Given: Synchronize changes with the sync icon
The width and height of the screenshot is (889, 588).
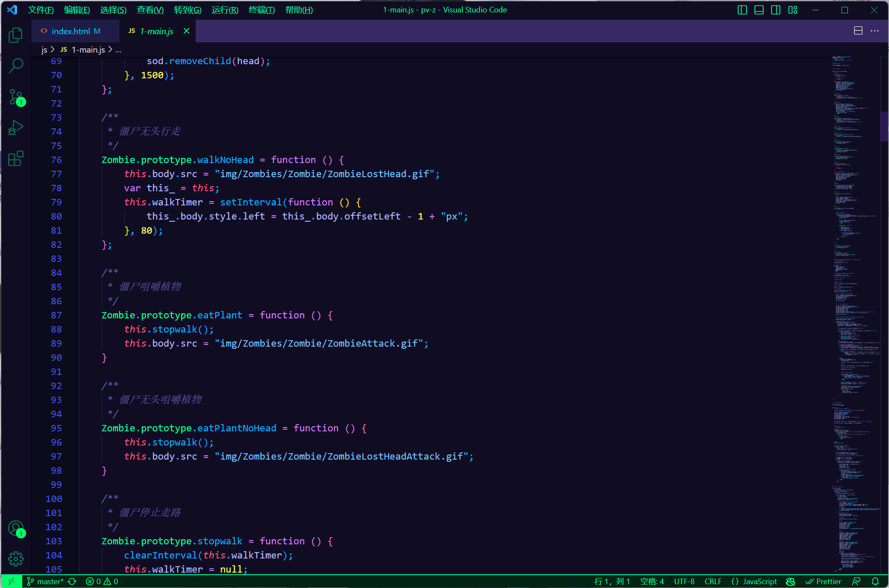Looking at the screenshot, I should tap(72, 581).
